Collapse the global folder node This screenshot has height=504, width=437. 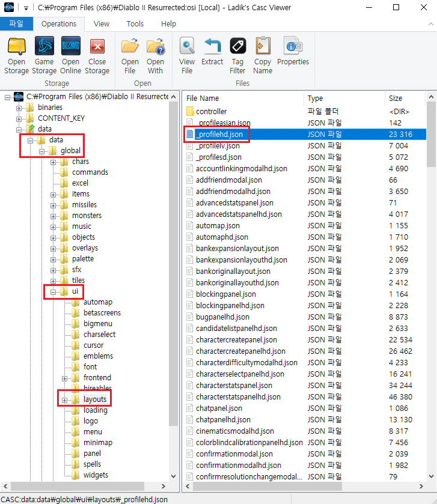pos(42,151)
